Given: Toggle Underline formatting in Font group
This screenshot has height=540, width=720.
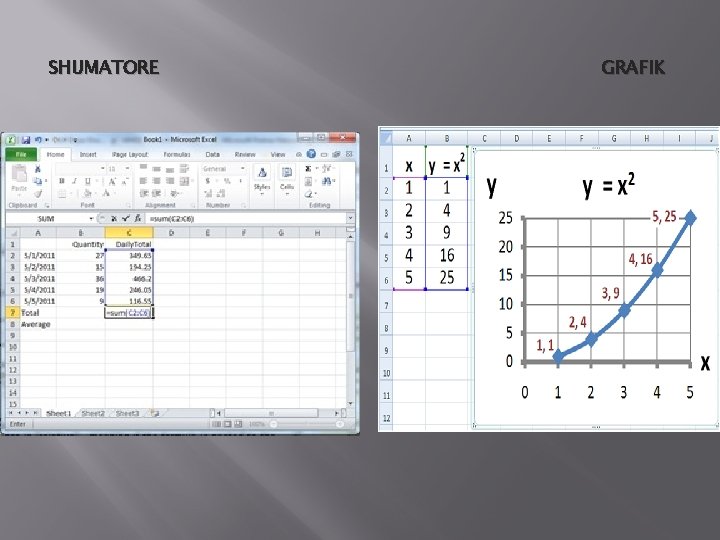Looking at the screenshot, I should pyautogui.click(x=87, y=181).
